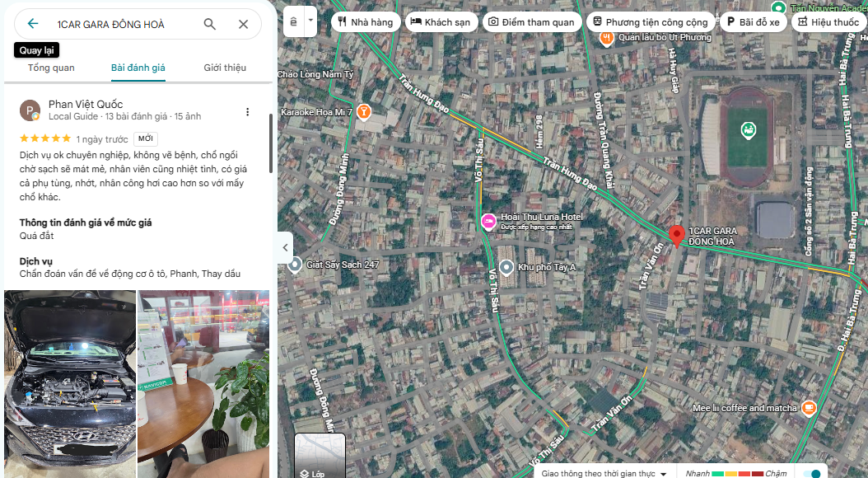Click the 1CAR GARA ĐÔNG HOÀ map label
Screen dimensions: 868x478
[712, 236]
